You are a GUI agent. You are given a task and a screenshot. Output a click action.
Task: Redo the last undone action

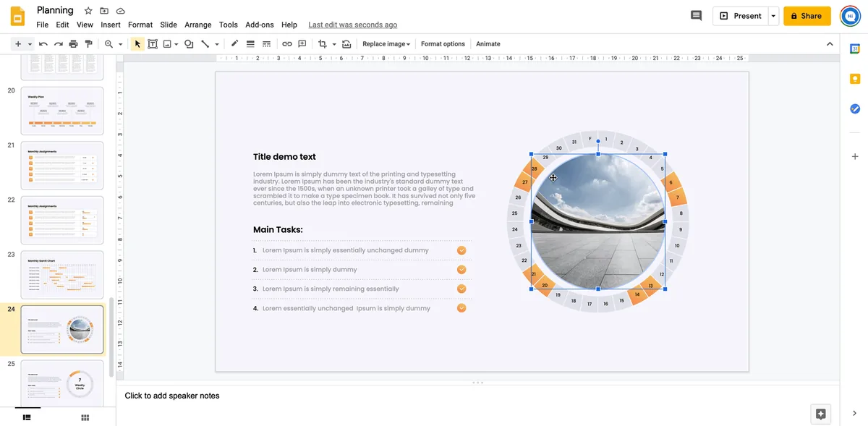pos(59,44)
